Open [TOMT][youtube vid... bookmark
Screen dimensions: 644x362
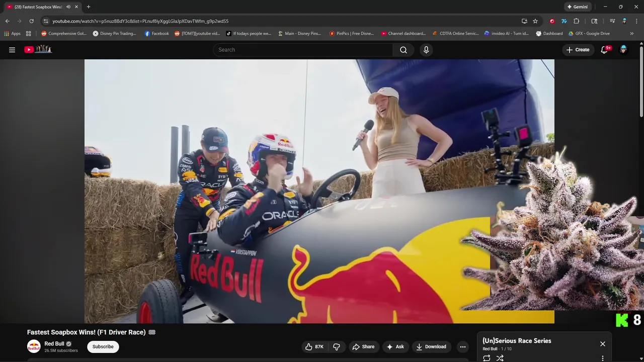click(x=197, y=34)
